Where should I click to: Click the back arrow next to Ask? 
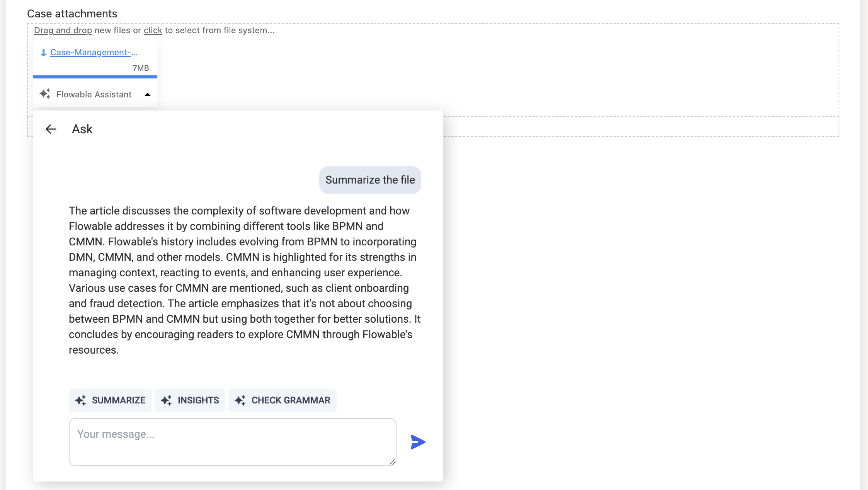(51, 129)
